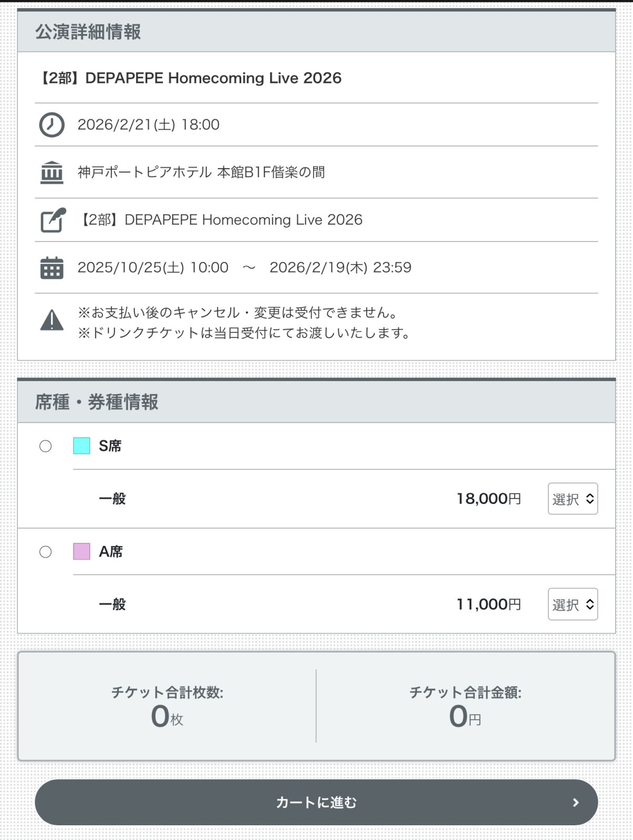Click the clock icon beside performance time
The width and height of the screenshot is (633, 840).
coord(51,125)
